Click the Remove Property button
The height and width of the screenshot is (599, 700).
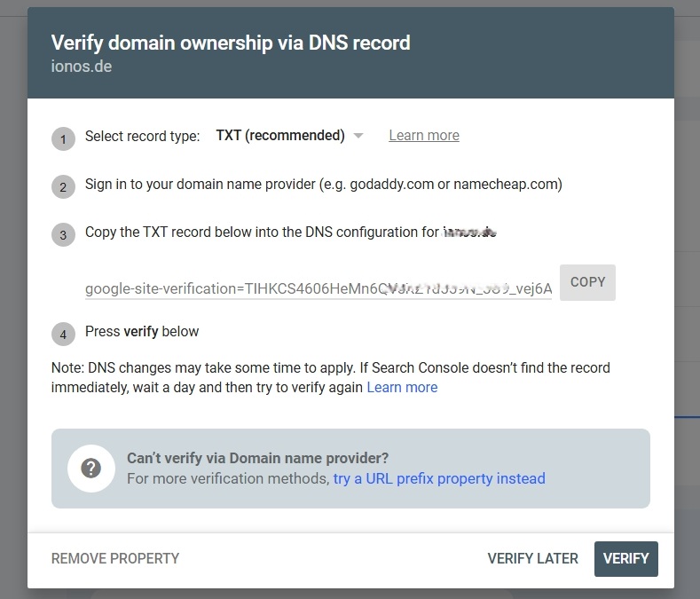115,558
